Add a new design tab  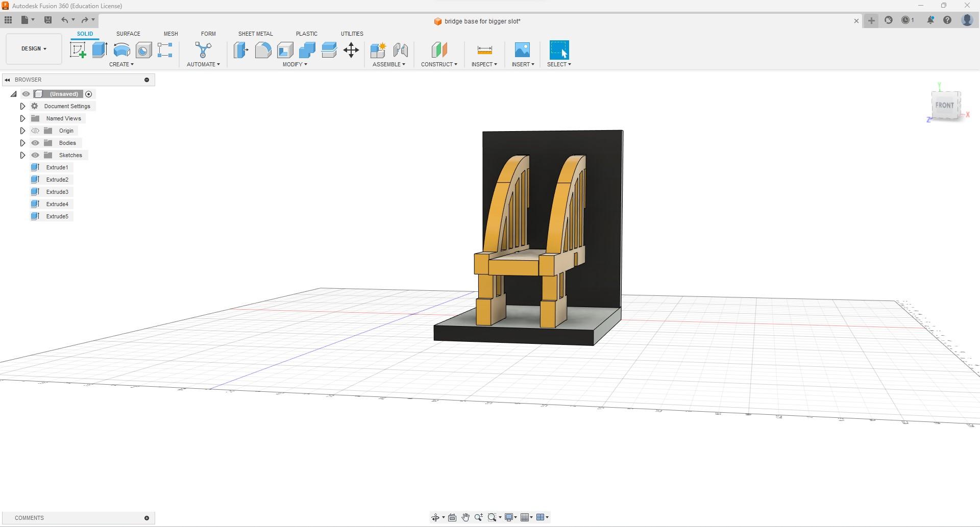[871, 21]
